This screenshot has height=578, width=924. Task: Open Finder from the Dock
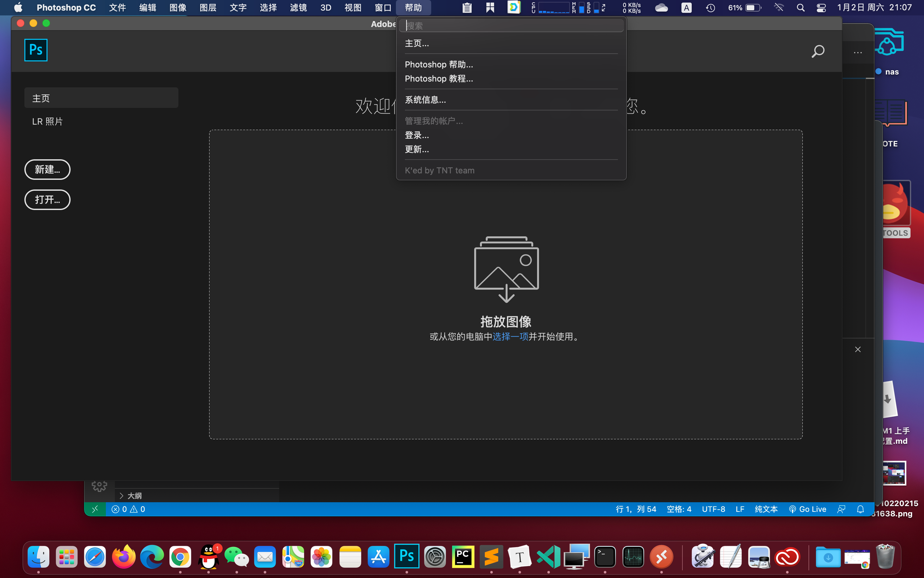(38, 556)
